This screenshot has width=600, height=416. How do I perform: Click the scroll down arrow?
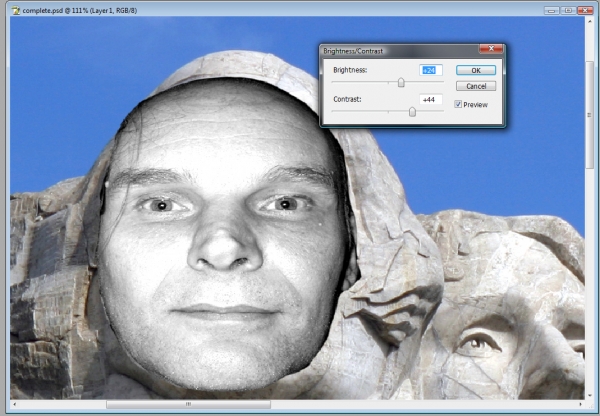click(x=590, y=395)
